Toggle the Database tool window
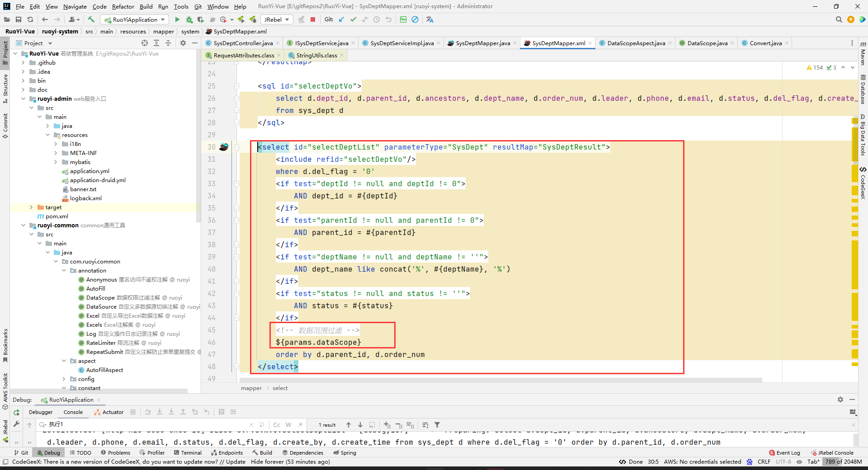This screenshot has height=470, width=868. pos(863,89)
